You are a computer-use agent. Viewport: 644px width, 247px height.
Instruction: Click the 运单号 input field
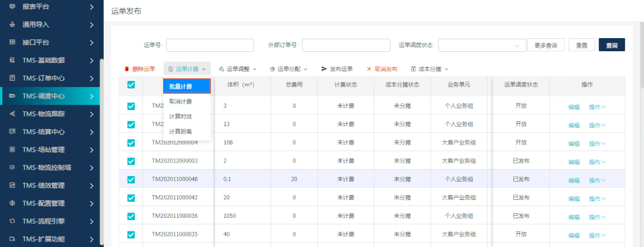[210, 45]
